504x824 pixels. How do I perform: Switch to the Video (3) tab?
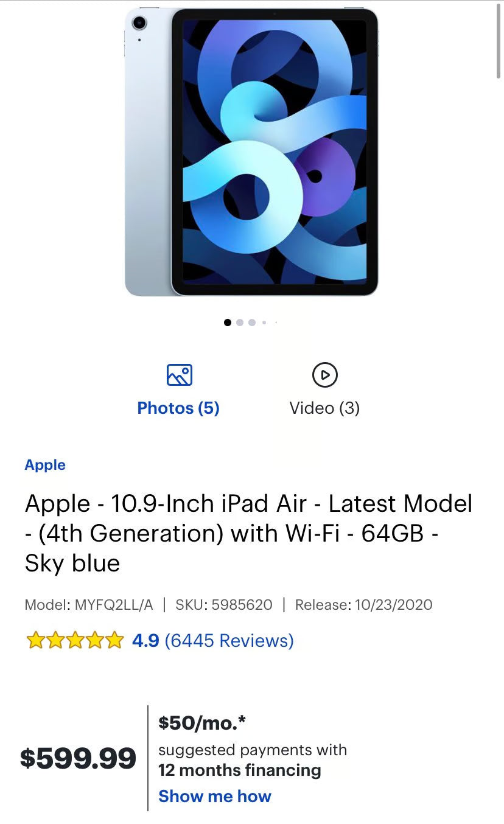coord(325,408)
